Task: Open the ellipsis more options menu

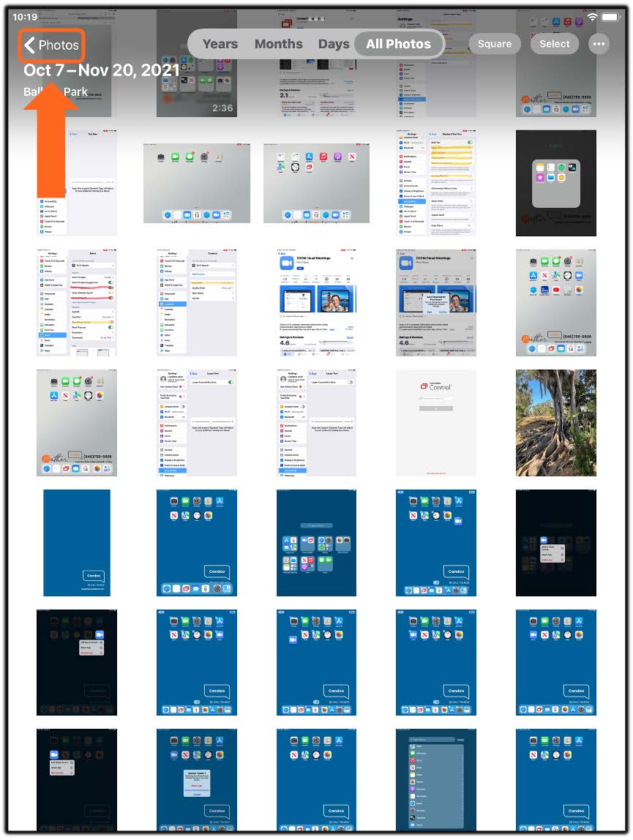Action: click(x=599, y=44)
